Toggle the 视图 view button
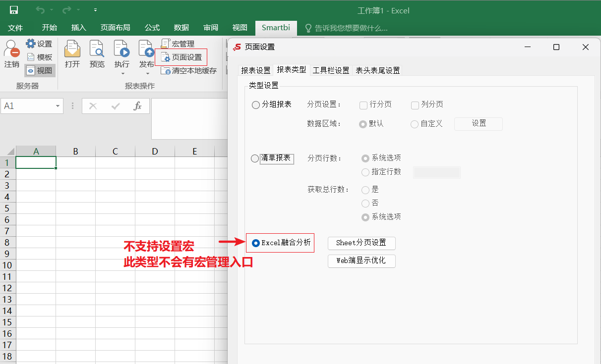Viewport: 601px width, 364px height. click(40, 70)
